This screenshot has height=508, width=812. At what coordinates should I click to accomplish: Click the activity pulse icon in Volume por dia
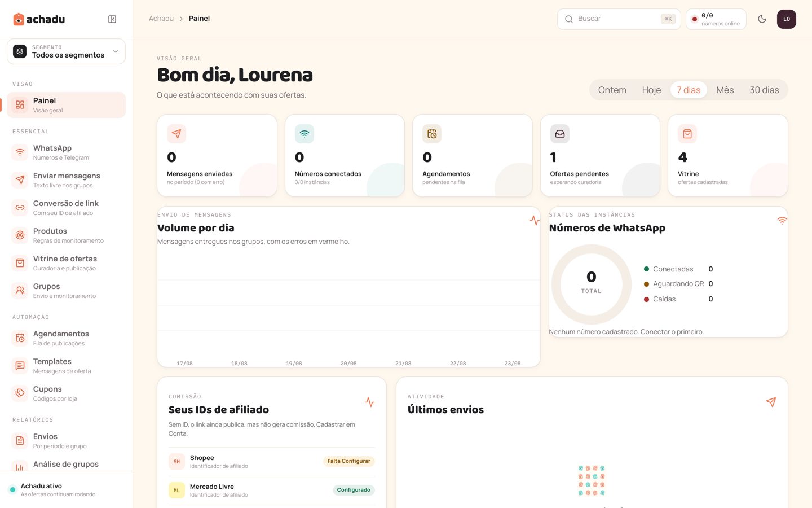[x=535, y=220]
